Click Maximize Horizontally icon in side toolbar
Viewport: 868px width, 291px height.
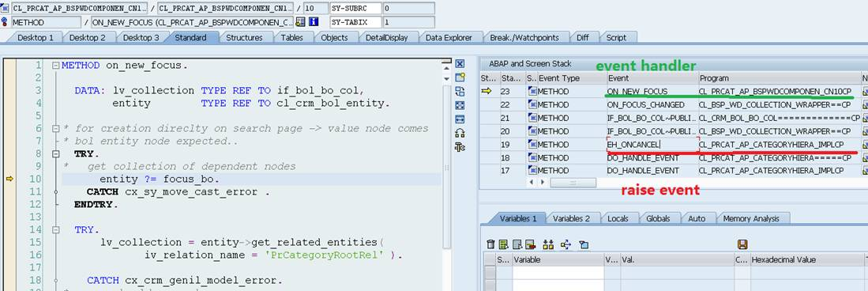pyautogui.click(x=460, y=119)
